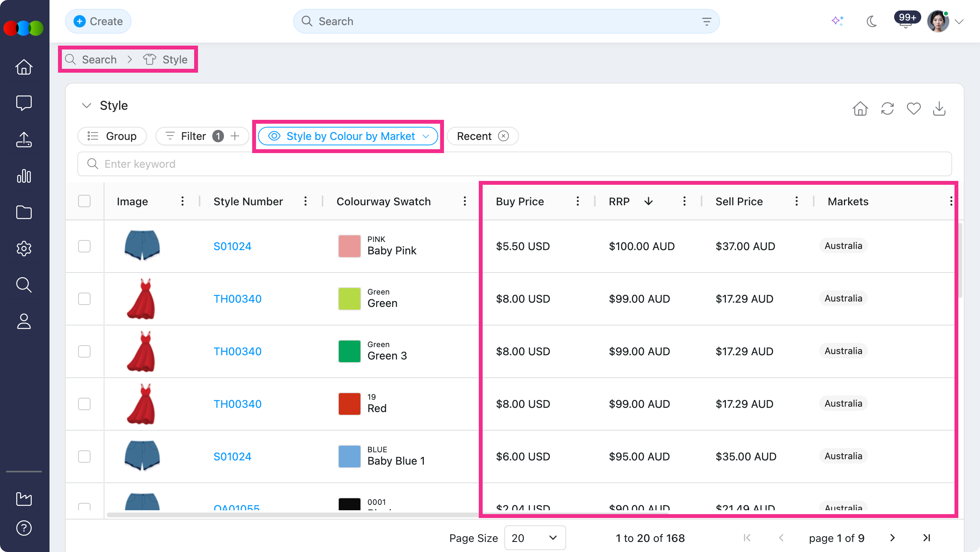Refresh the Style list
This screenshot has height=552, width=980.
click(x=887, y=109)
